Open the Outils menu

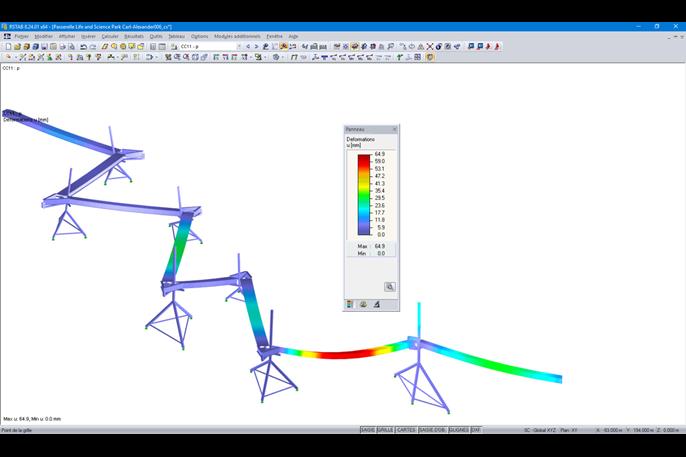[156, 36]
